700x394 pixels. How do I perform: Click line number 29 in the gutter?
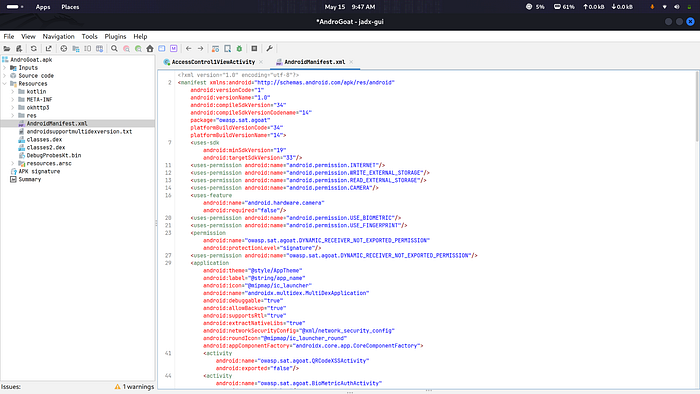(x=168, y=263)
